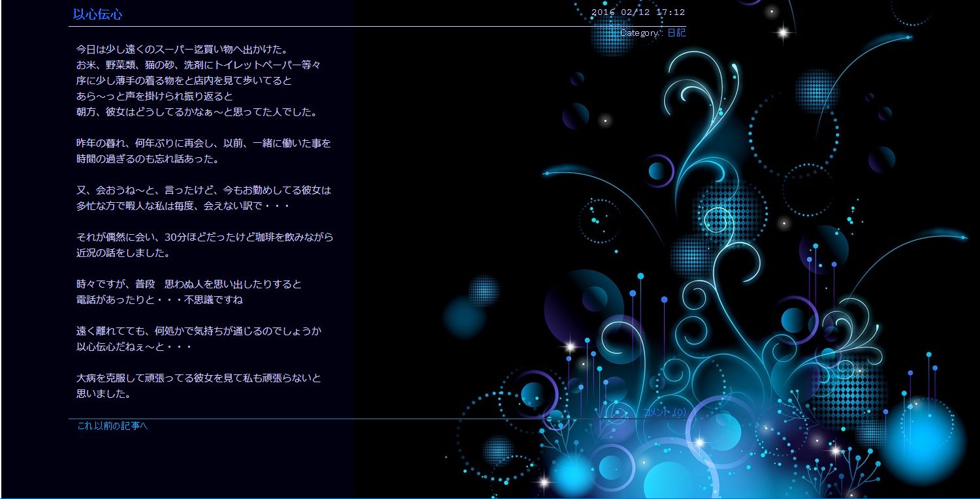Click the line starting 大病を克服して
The height and width of the screenshot is (499, 980).
click(x=198, y=378)
